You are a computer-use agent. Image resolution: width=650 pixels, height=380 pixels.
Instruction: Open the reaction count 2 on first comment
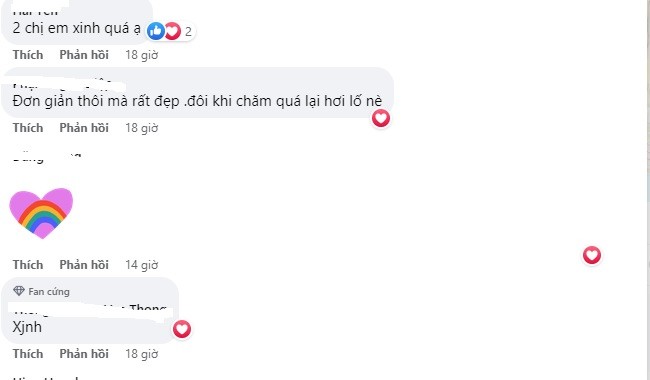(188, 31)
